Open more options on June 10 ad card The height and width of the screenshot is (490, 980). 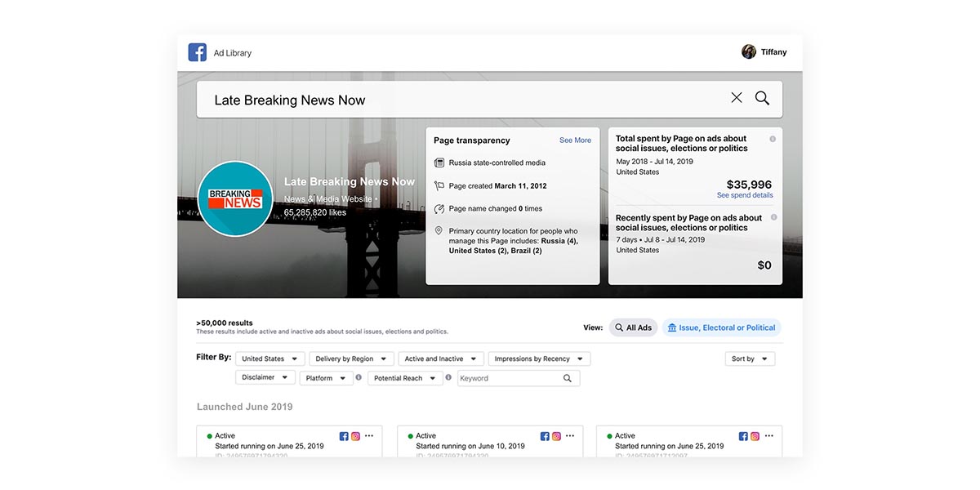tap(569, 436)
